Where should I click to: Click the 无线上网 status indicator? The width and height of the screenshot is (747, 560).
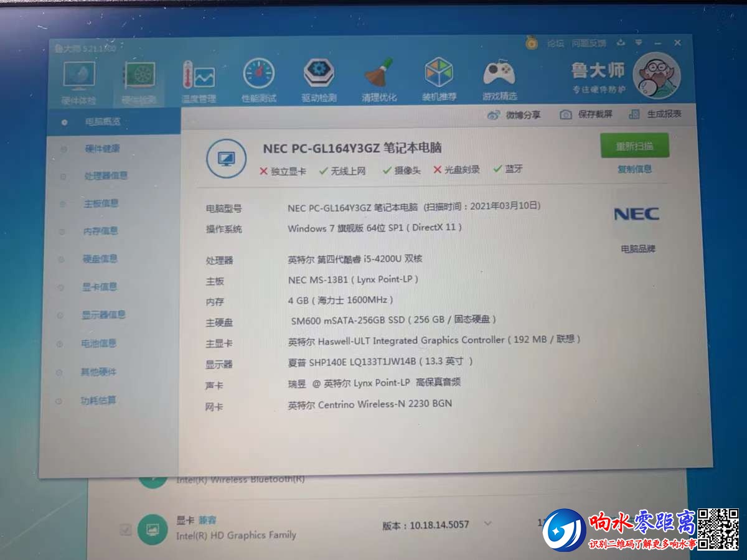coord(342,171)
